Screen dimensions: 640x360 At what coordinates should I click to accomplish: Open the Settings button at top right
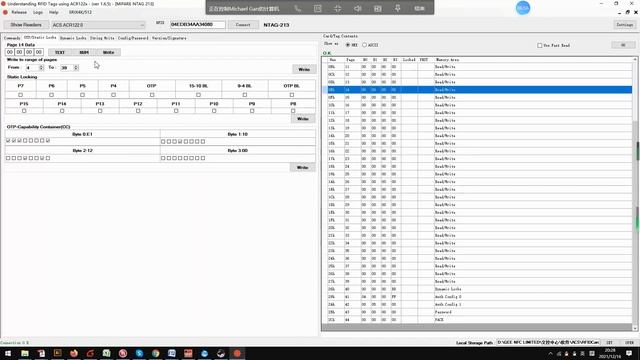624,25
